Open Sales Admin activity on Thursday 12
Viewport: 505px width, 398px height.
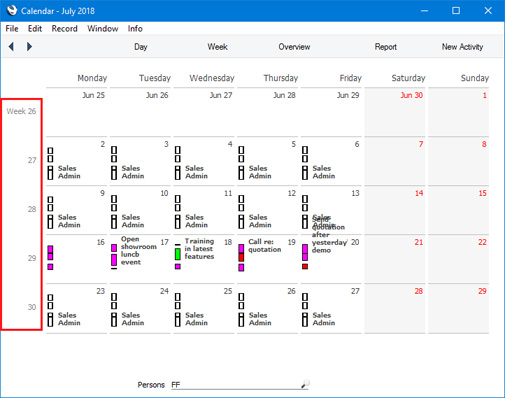click(260, 221)
